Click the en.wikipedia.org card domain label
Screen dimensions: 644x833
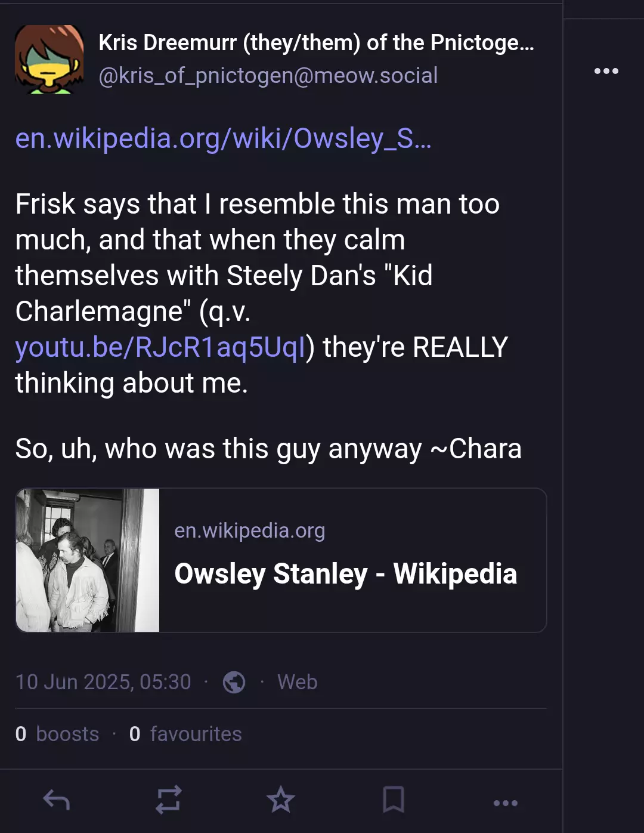click(250, 530)
